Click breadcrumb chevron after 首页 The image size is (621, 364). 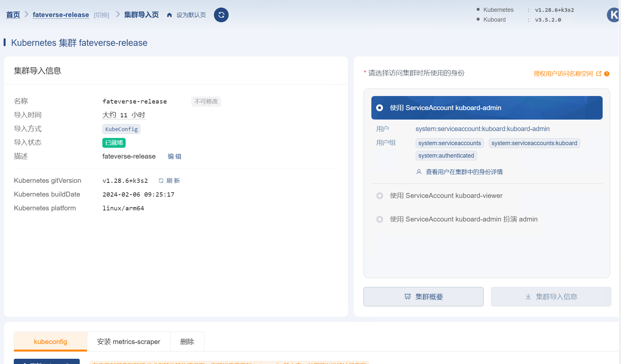[x=27, y=15]
